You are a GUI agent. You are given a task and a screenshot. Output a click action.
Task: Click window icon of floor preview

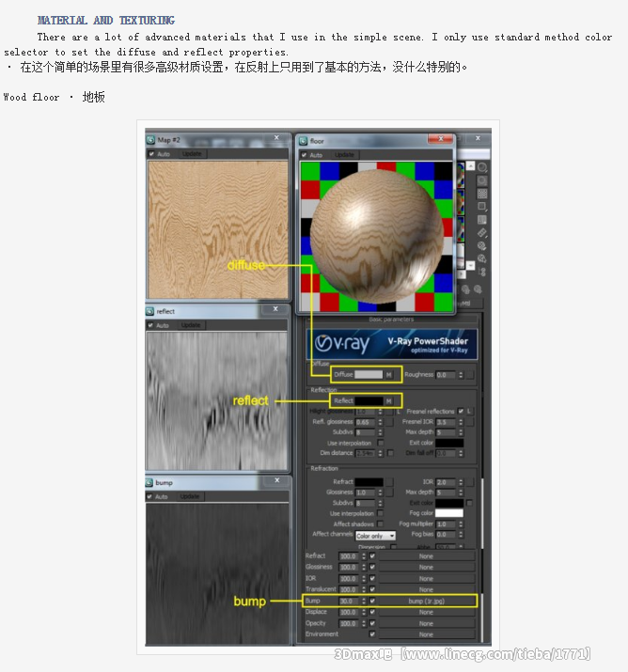303,141
